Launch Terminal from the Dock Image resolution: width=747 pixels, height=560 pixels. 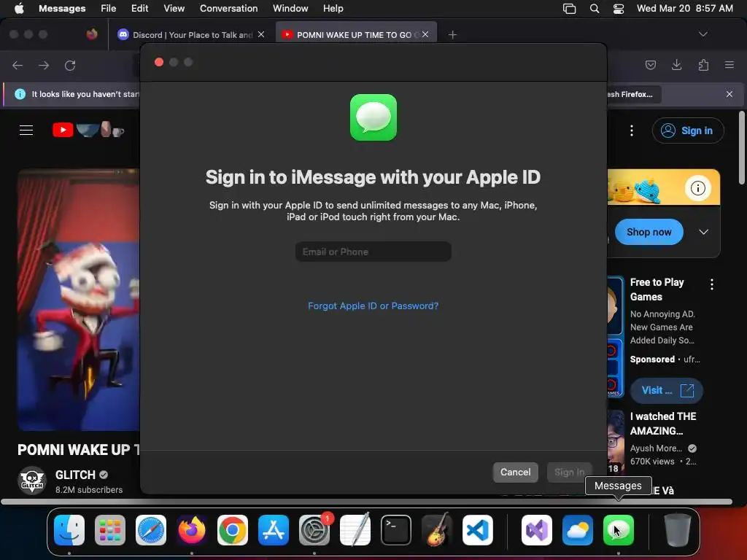coord(396,530)
